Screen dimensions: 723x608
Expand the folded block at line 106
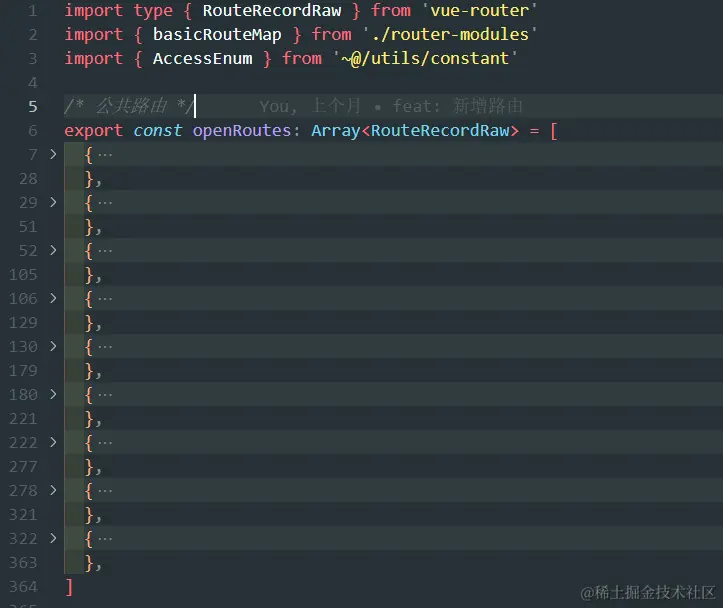tap(53, 298)
